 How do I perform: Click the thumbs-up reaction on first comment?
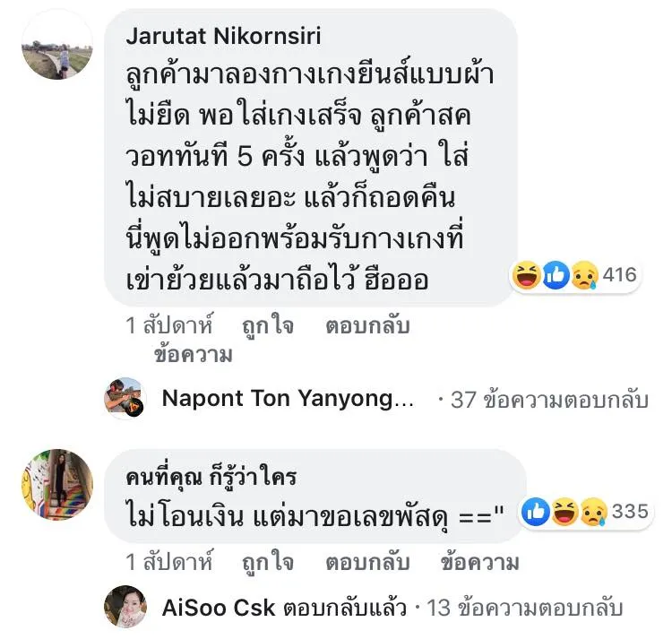click(556, 275)
